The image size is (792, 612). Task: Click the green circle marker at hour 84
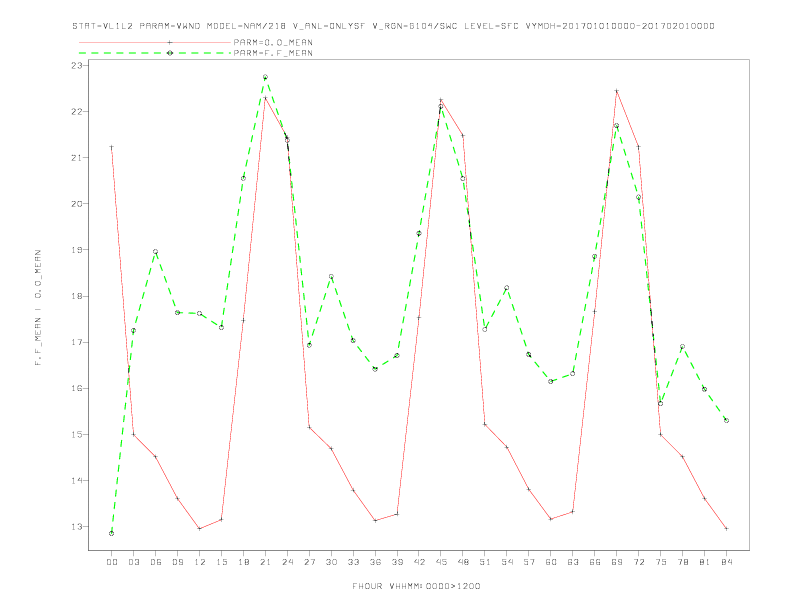pos(726,420)
